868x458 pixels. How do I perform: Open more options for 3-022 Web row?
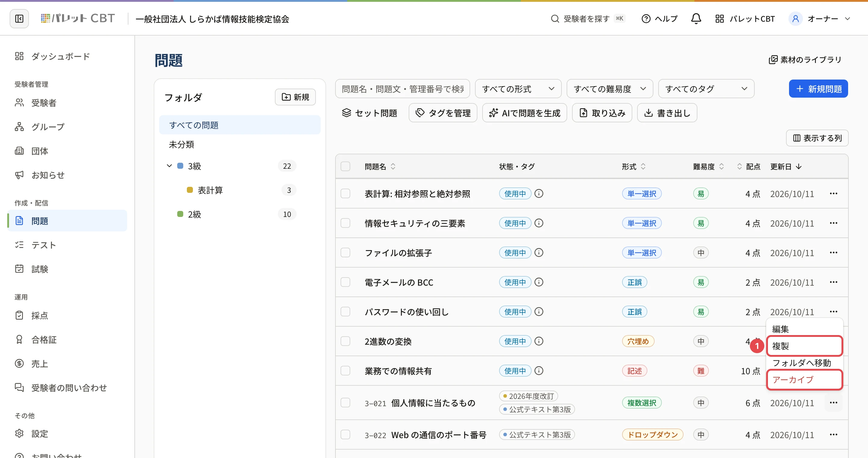(x=833, y=434)
